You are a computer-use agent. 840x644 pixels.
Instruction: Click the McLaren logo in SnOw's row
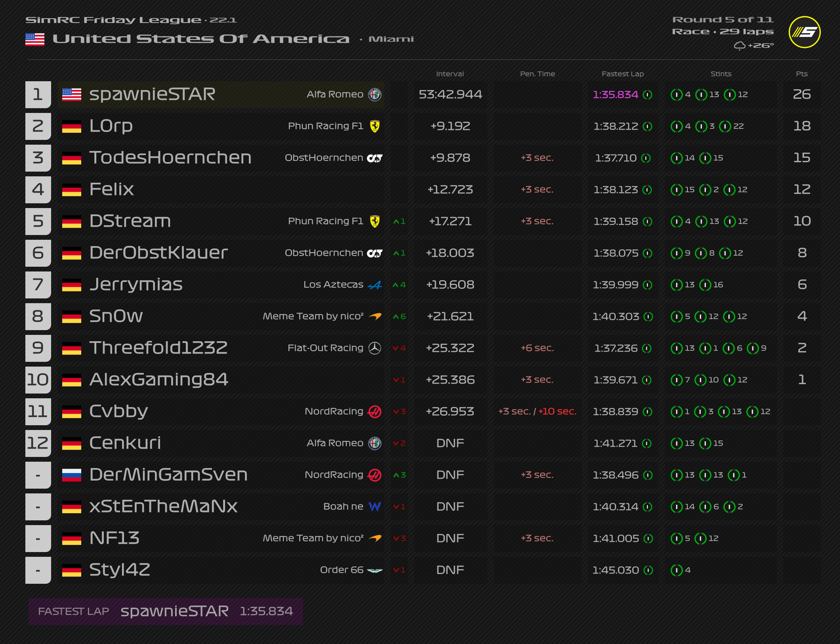point(375,316)
